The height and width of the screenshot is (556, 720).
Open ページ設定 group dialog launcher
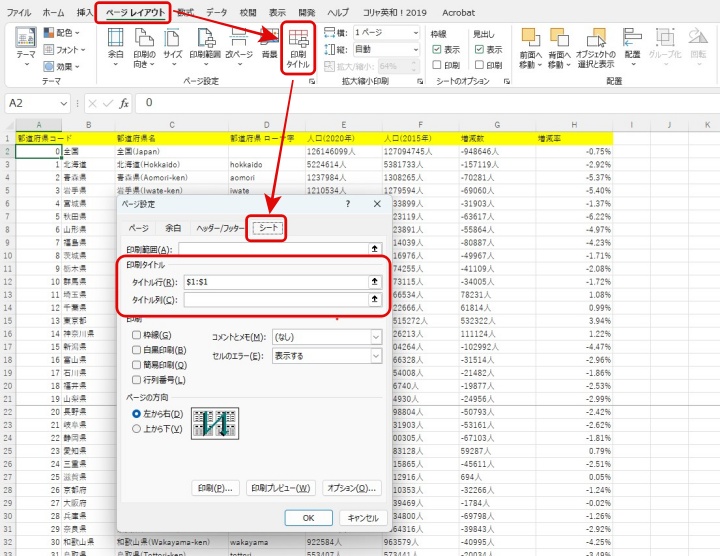[312, 81]
